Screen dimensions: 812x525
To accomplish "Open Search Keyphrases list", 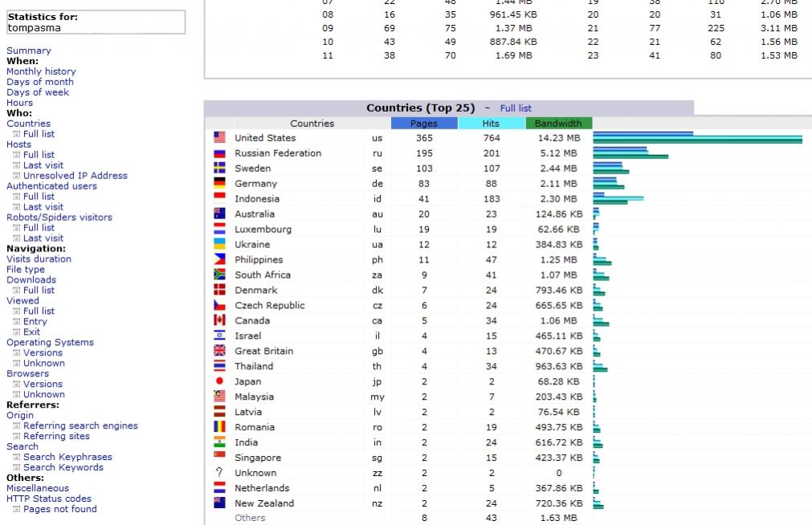I will [x=67, y=457].
